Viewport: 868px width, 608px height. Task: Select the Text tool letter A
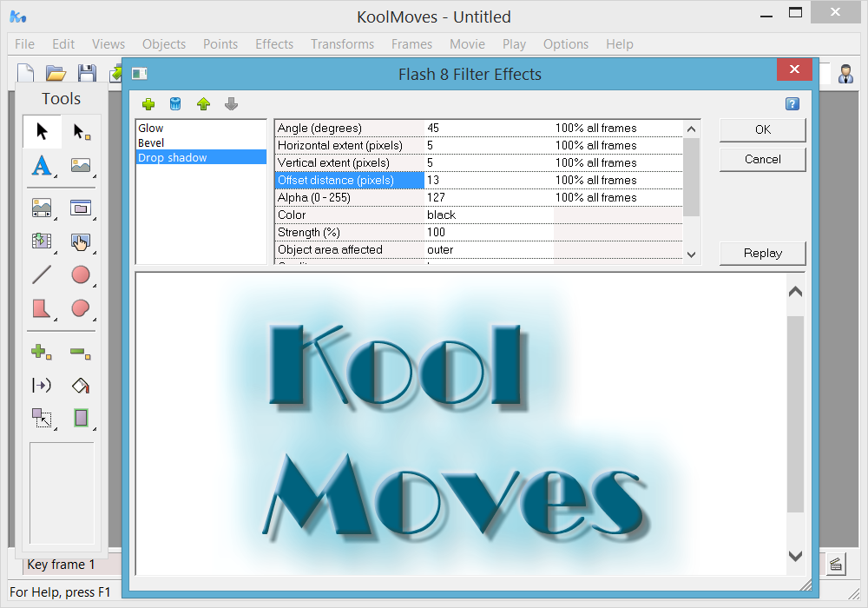(x=42, y=165)
